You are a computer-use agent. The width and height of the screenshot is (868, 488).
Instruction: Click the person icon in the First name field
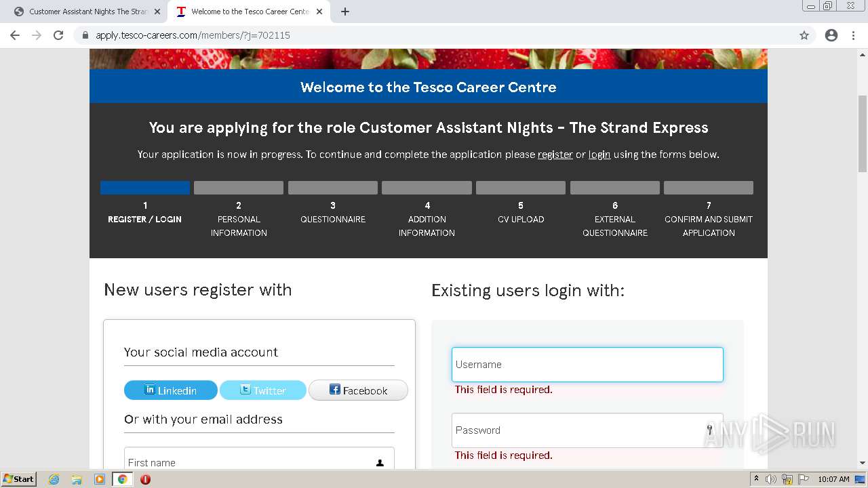(380, 463)
